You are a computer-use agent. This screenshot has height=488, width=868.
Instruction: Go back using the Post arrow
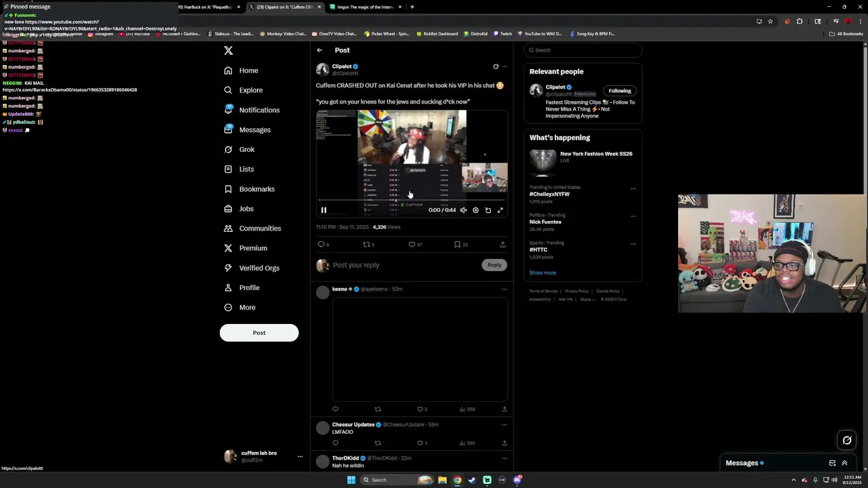pyautogui.click(x=319, y=50)
